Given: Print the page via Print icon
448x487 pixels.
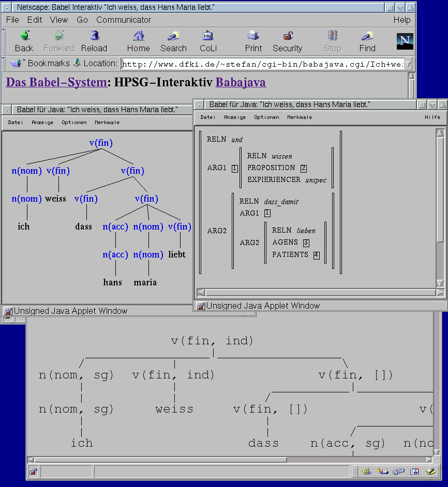Looking at the screenshot, I should point(253,36).
